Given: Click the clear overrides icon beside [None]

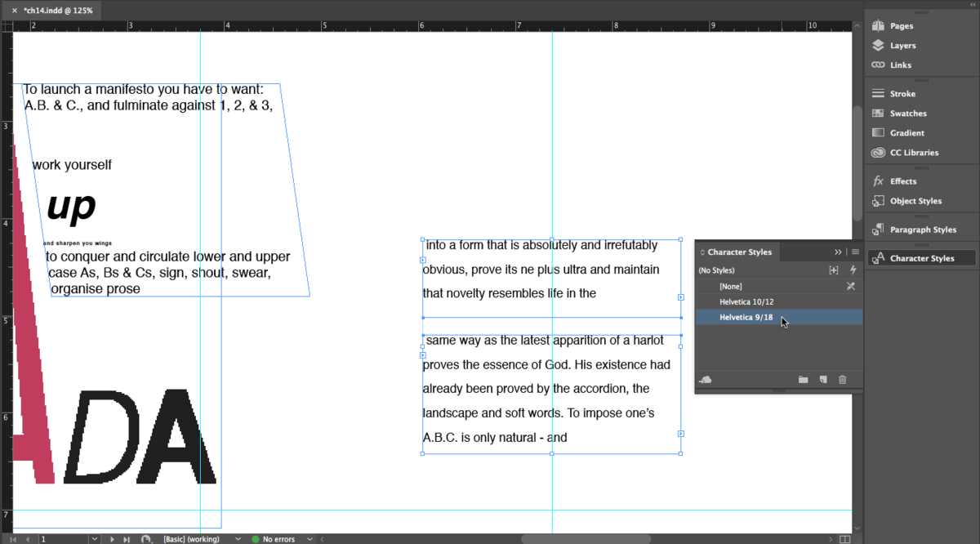Looking at the screenshot, I should click(x=850, y=286).
